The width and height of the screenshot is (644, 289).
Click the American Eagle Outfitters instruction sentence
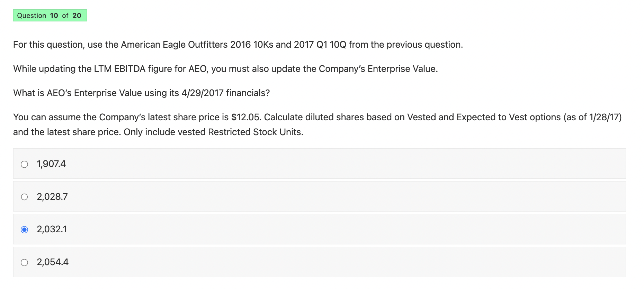(x=238, y=45)
